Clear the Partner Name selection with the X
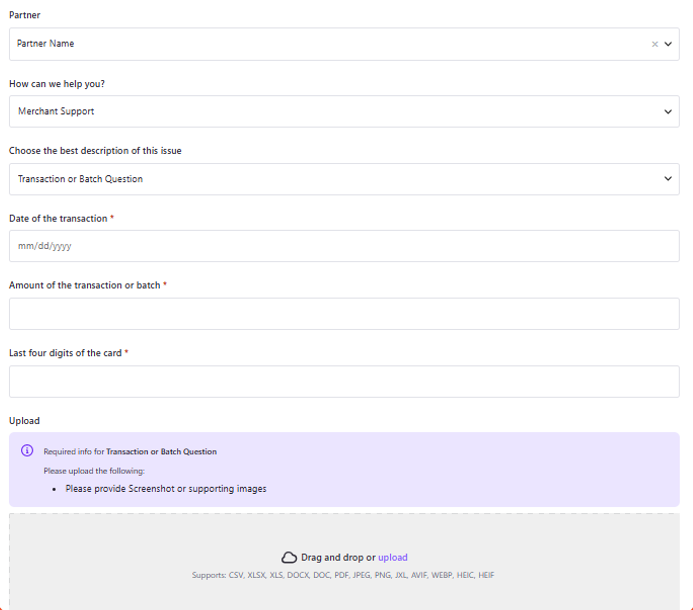The height and width of the screenshot is (610, 693). tap(655, 44)
